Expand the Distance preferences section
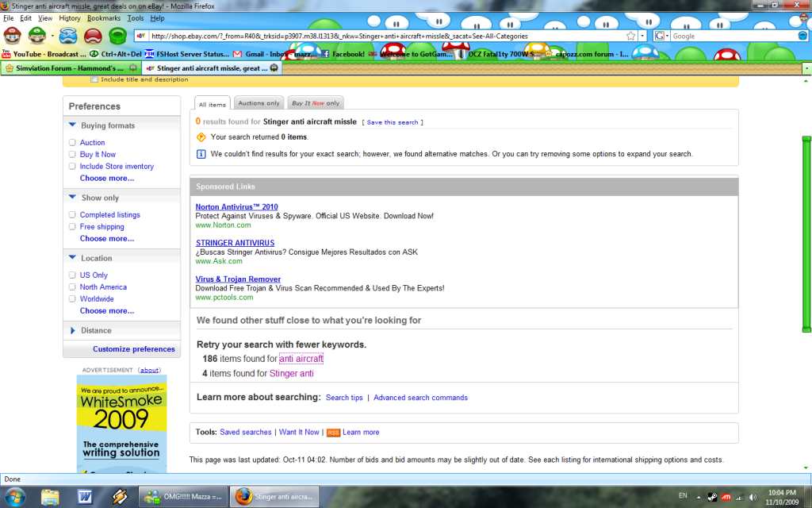The image size is (812, 508). 72,330
